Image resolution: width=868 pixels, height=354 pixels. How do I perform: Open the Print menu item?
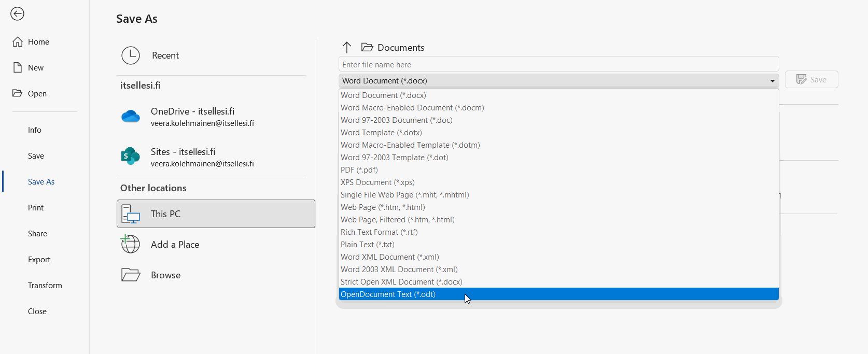[36, 207]
